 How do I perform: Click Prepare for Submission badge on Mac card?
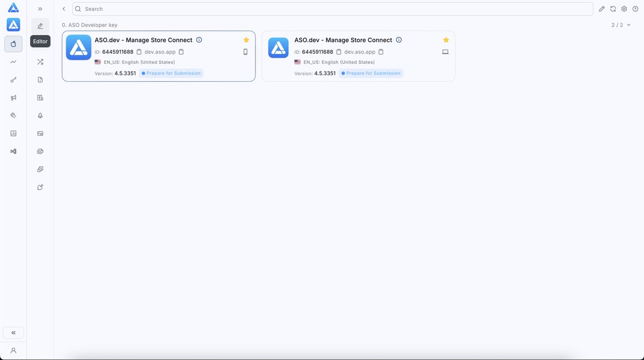[371, 73]
